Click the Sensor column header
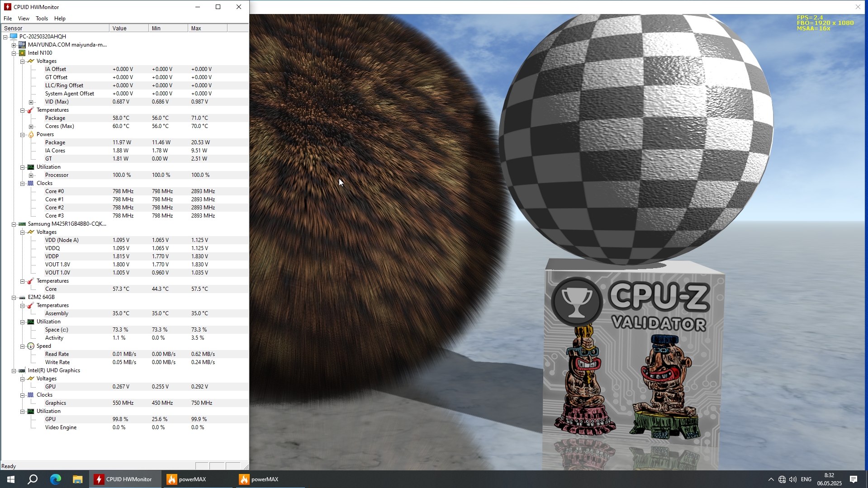868x488 pixels. (x=55, y=28)
